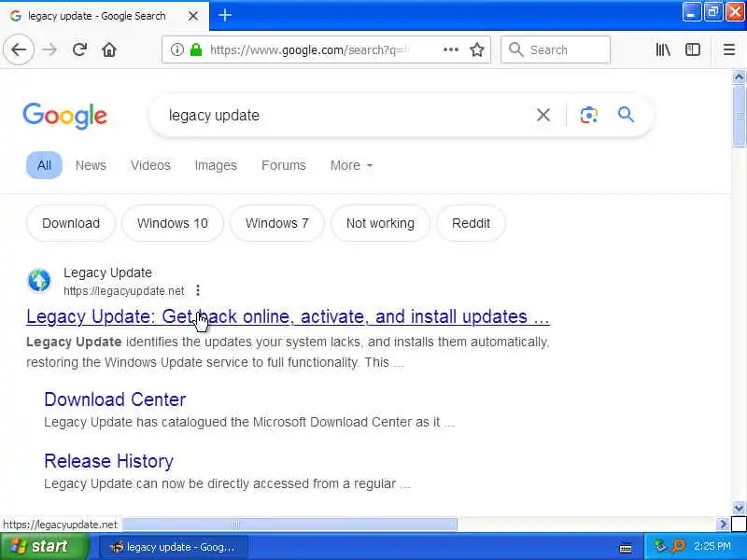Viewport: 747px width, 560px height.
Task: Click the horizontal scrollbar right arrow
Action: (723, 525)
